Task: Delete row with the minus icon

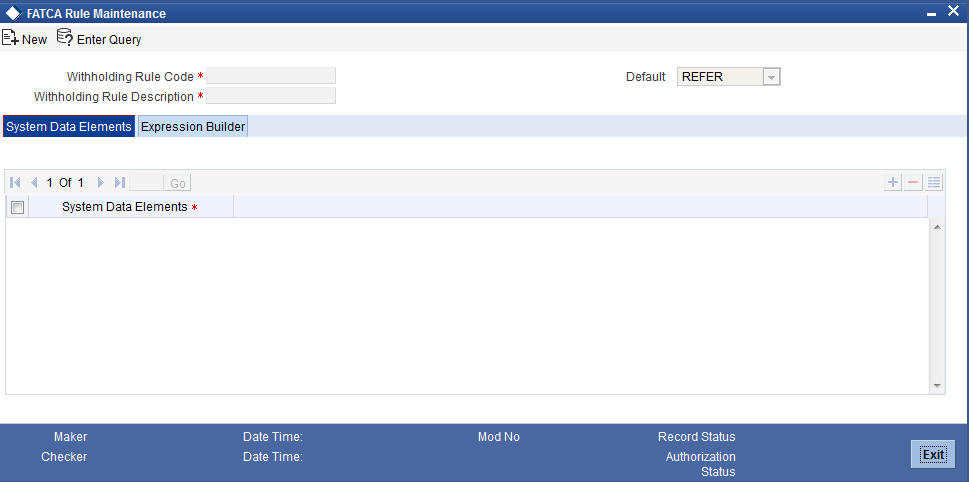Action: coord(913,182)
